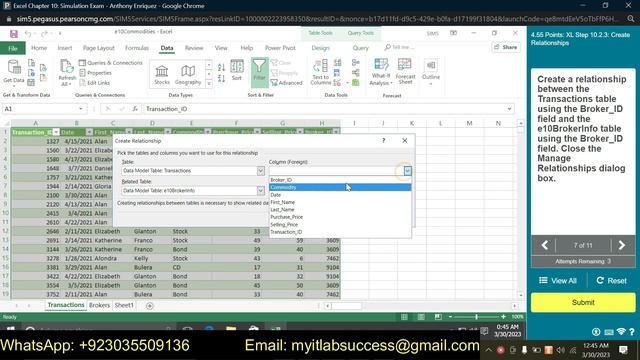The height and width of the screenshot is (360, 640).
Task: Switch to the Brokers sheet tab
Action: point(99,305)
